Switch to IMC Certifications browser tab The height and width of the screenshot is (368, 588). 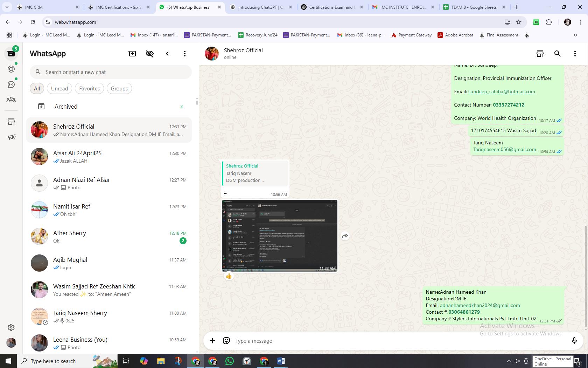pos(119,7)
